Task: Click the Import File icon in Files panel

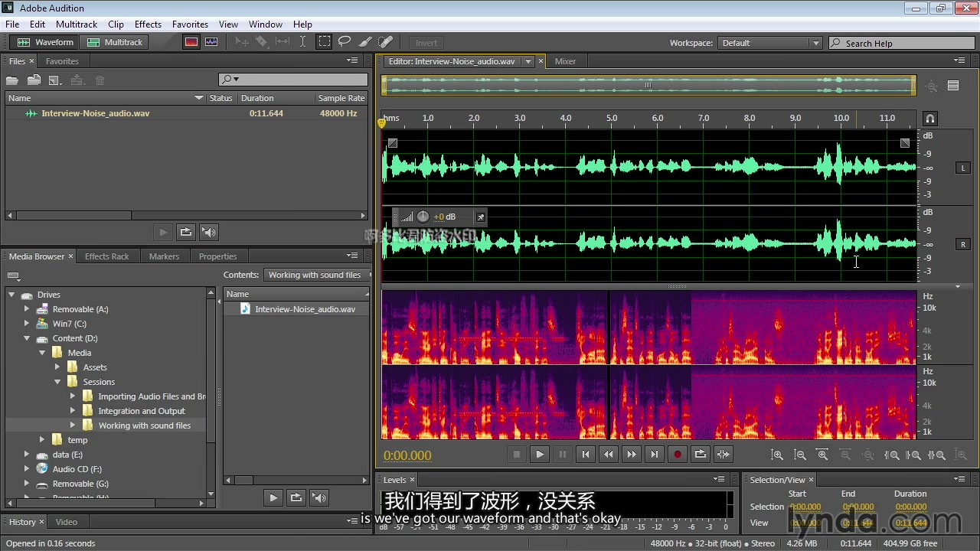Action: 34,80
